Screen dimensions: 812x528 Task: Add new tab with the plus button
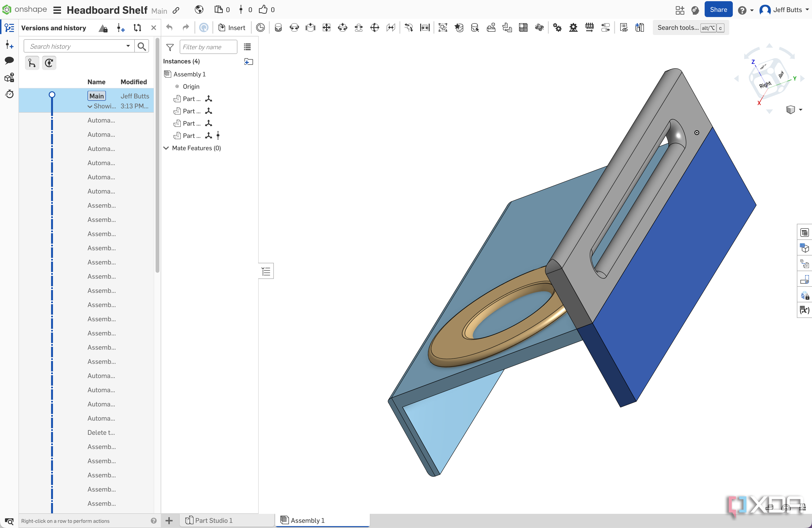(x=169, y=520)
